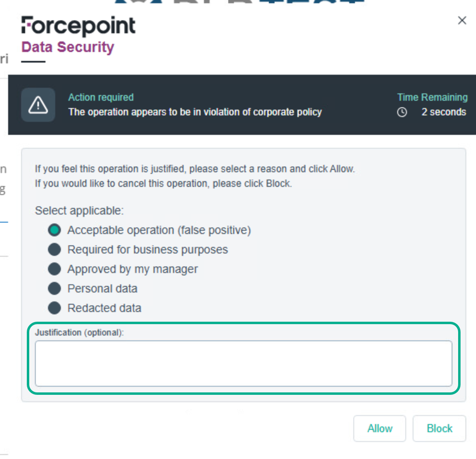Click the Action required banner title
This screenshot has height=459, width=476.
coord(101,97)
